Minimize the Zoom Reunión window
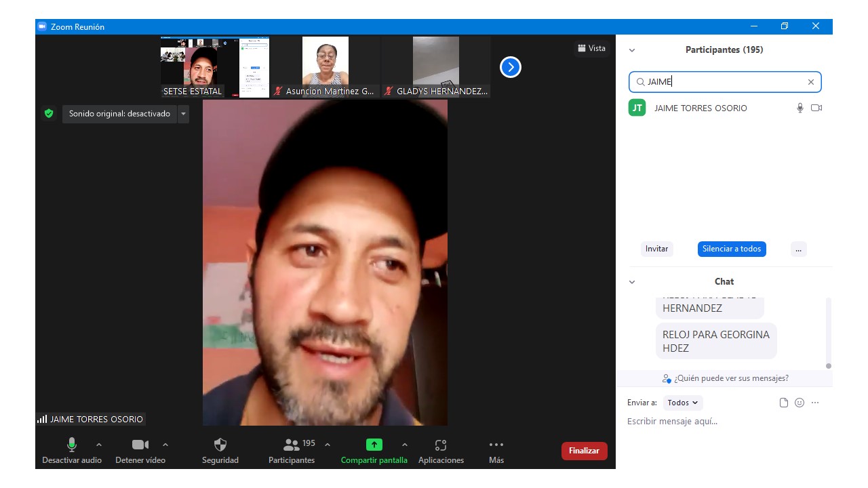 (754, 26)
